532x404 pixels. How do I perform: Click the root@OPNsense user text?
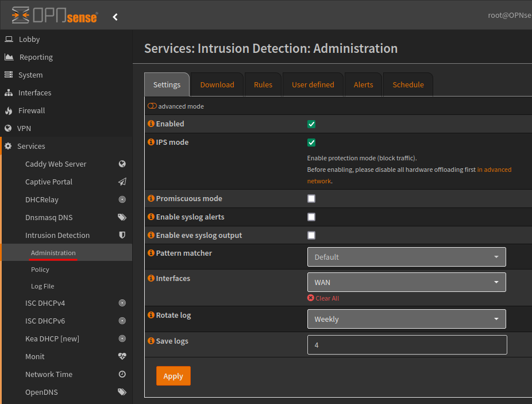point(510,16)
